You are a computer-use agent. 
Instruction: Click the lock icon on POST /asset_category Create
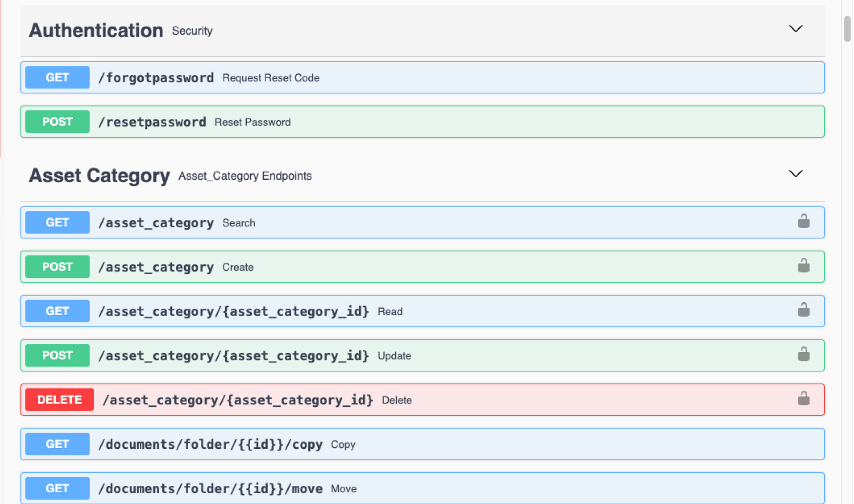click(x=804, y=265)
